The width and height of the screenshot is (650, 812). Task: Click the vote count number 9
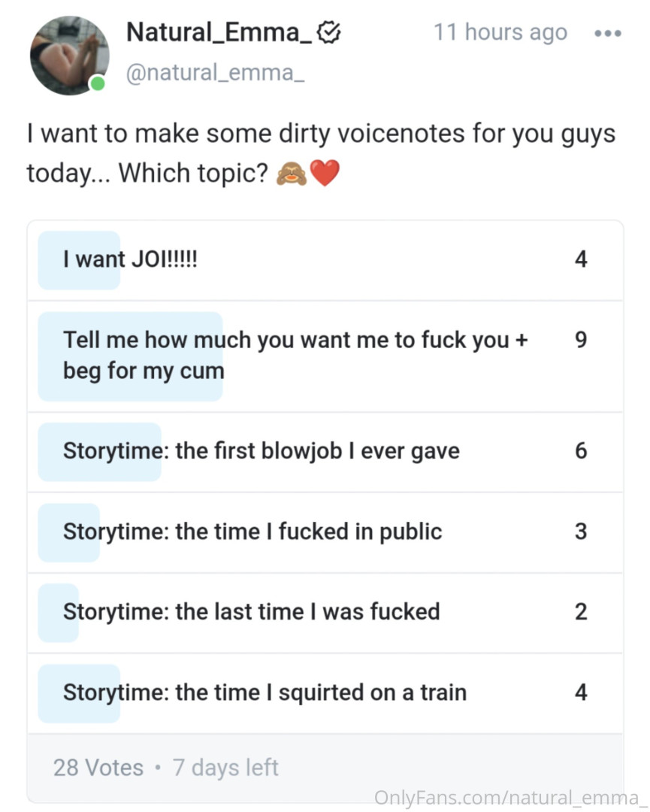tap(580, 341)
